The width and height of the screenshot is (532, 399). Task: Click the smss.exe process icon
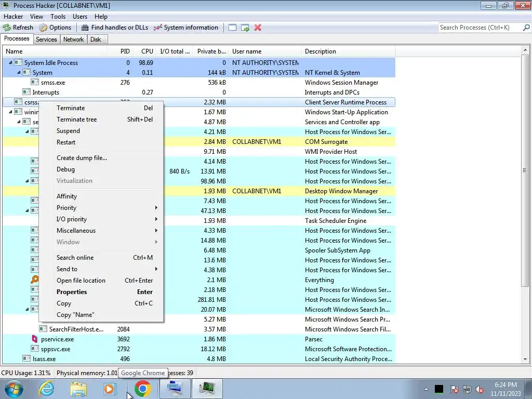[35, 82]
